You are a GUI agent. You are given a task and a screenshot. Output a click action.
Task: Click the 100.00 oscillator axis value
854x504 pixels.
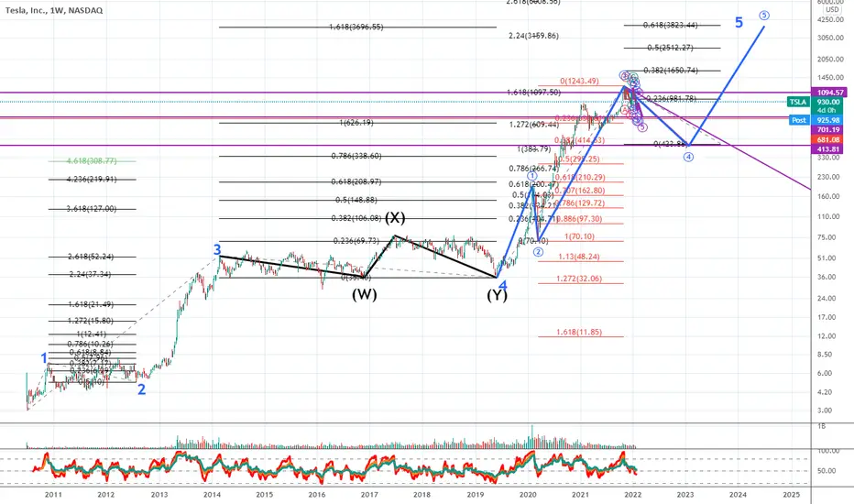[x=827, y=451]
